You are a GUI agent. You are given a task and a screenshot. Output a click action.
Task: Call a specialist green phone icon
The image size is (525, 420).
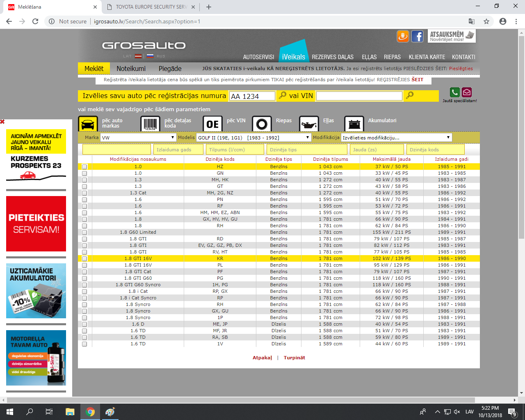454,92
